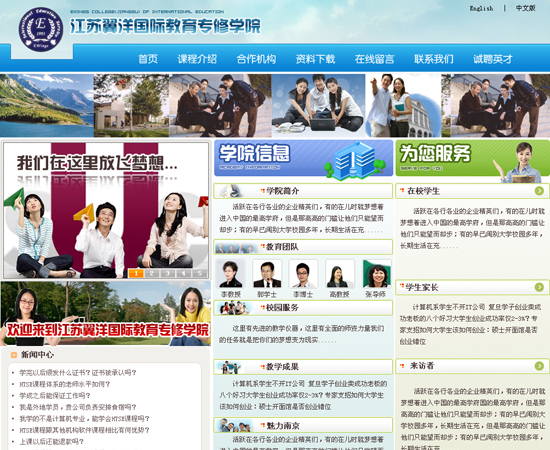Select slide 5 in the slideshow
Viewport: 550px width, 450px height.
coord(200,273)
